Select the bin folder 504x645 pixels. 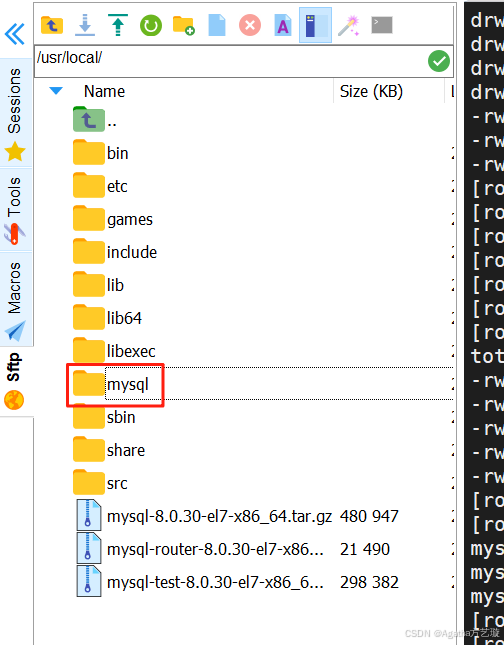click(101, 153)
